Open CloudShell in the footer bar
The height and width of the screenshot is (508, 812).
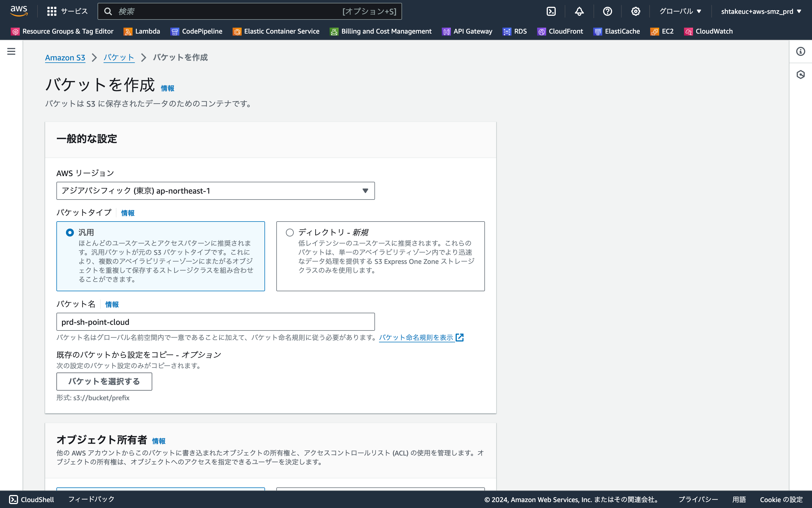[31, 499]
